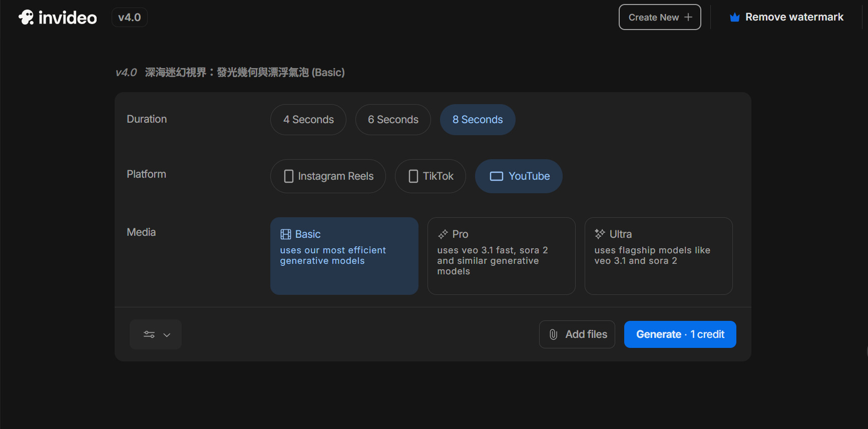Click the paperclip attachment icon
868x429 pixels.
(x=553, y=334)
